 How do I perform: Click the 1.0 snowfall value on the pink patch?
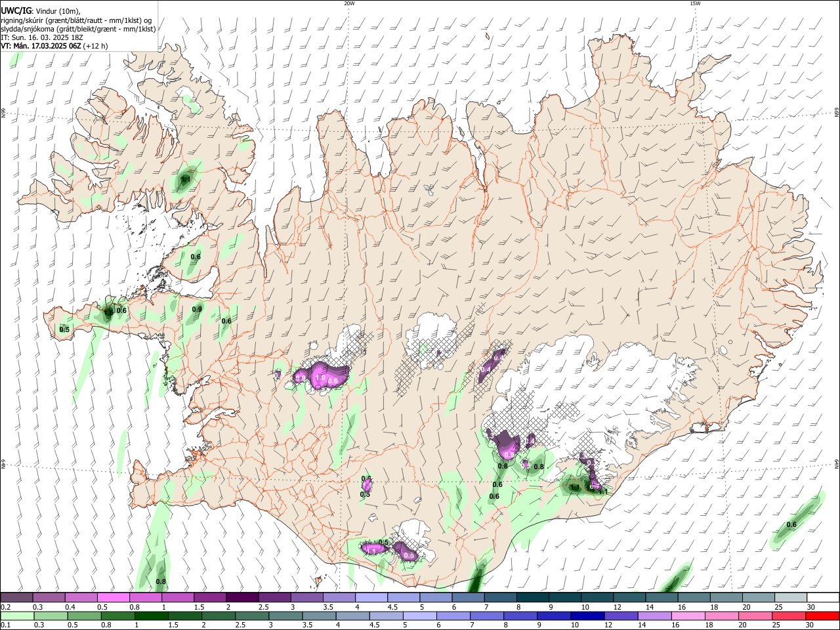click(x=320, y=378)
